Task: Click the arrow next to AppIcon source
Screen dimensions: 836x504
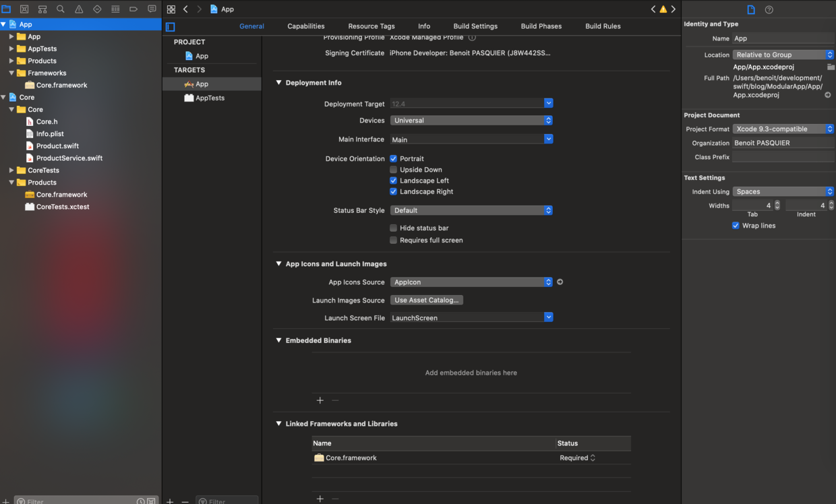Action: [x=560, y=282]
